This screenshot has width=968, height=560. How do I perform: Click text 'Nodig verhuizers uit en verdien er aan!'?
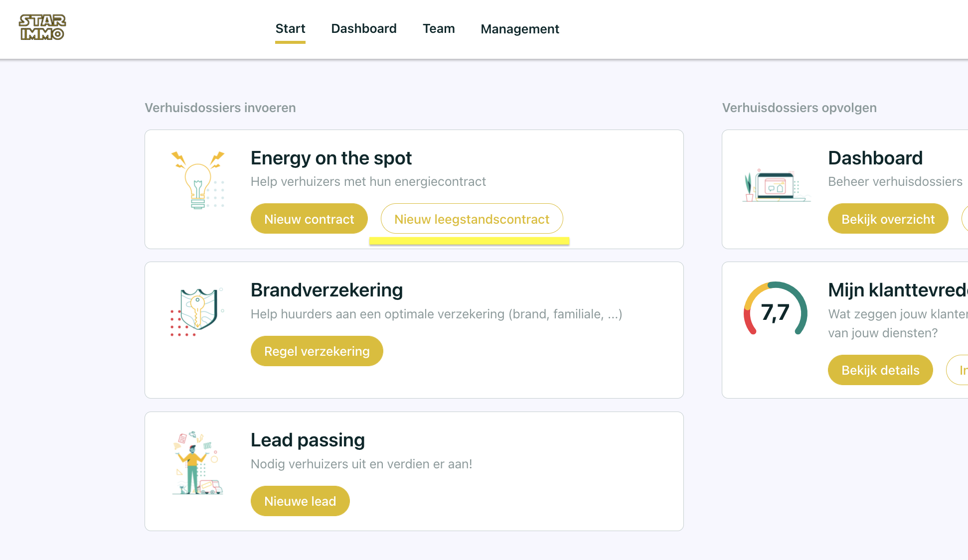[361, 464]
